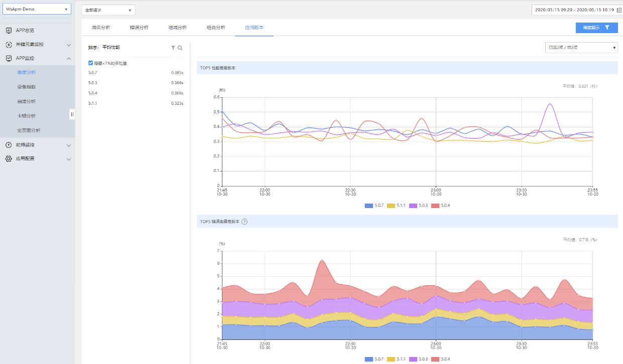Expand the 应用配置 menu chevron
The image size is (623, 364).
[x=69, y=159]
